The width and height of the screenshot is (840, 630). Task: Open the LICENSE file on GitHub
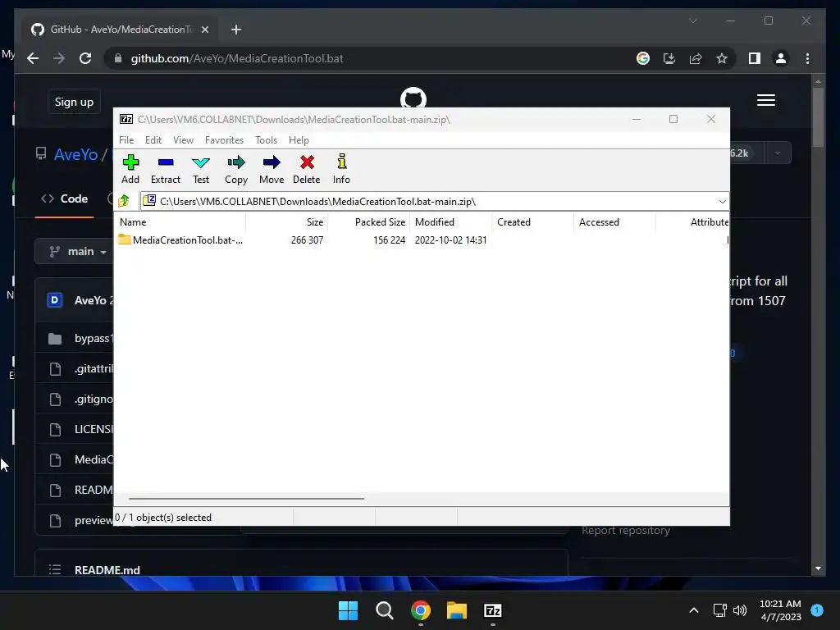click(x=94, y=429)
